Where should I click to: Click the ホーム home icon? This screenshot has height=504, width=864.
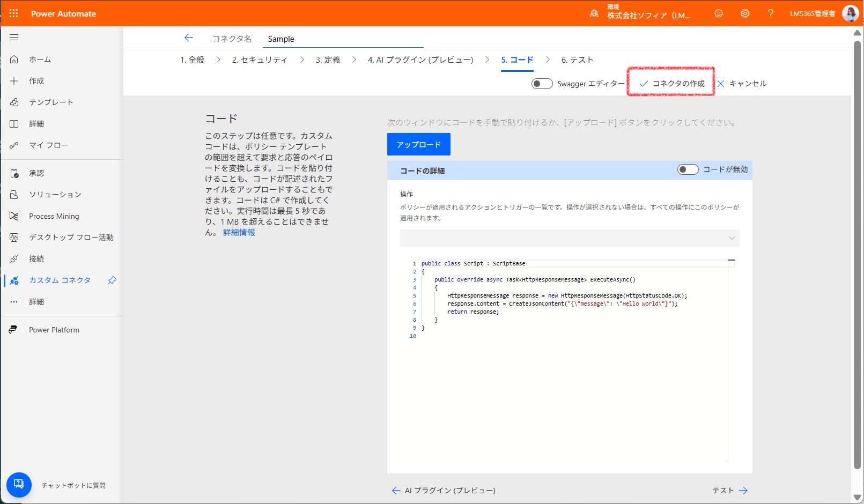click(14, 60)
